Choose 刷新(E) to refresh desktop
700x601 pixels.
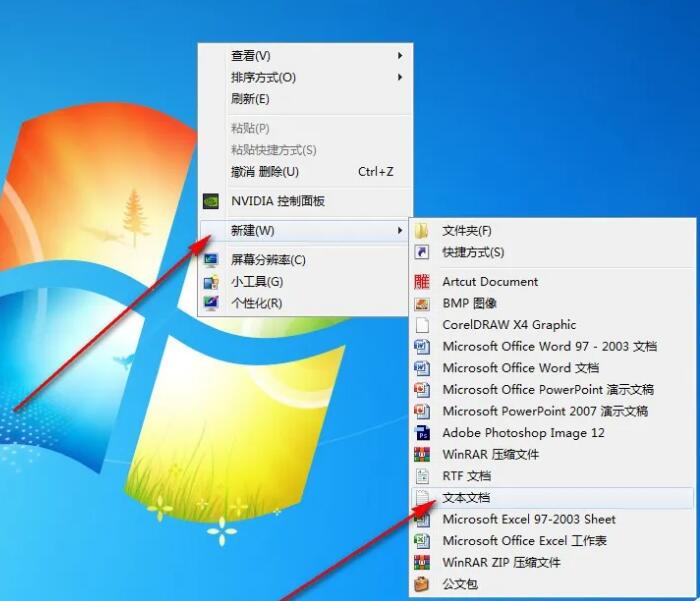[250, 99]
